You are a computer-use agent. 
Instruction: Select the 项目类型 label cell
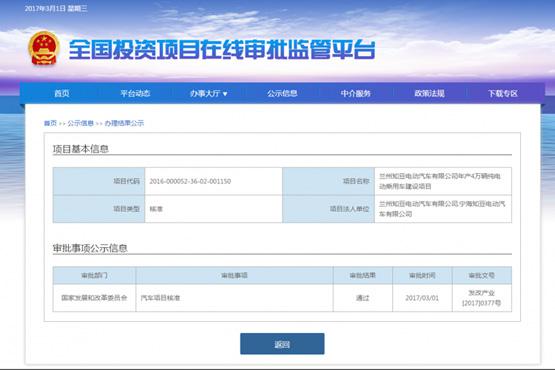(x=99, y=209)
